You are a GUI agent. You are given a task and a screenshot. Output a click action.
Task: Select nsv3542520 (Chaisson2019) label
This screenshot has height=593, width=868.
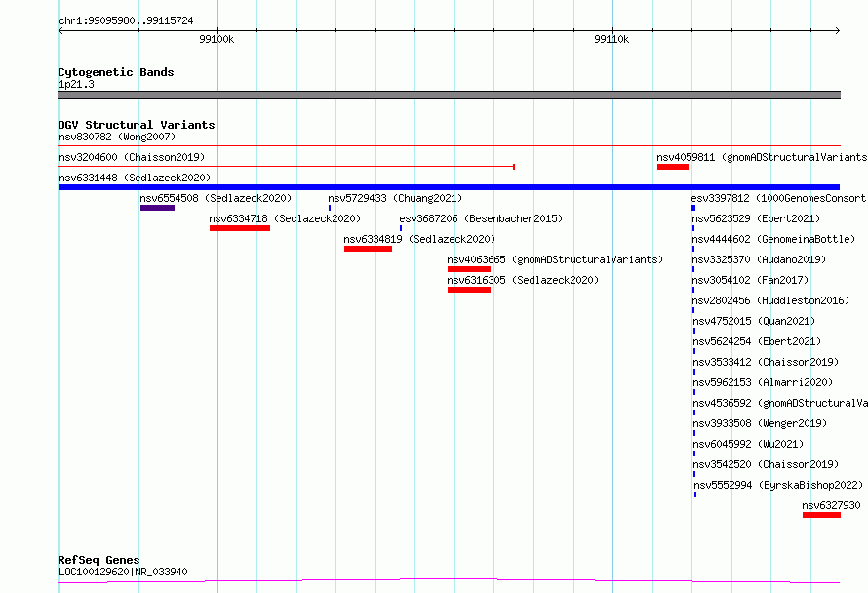click(766, 464)
